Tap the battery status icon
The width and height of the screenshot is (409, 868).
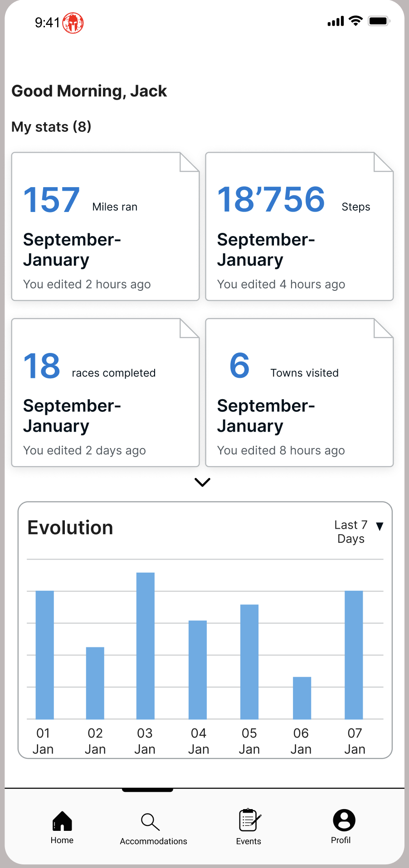click(x=379, y=21)
